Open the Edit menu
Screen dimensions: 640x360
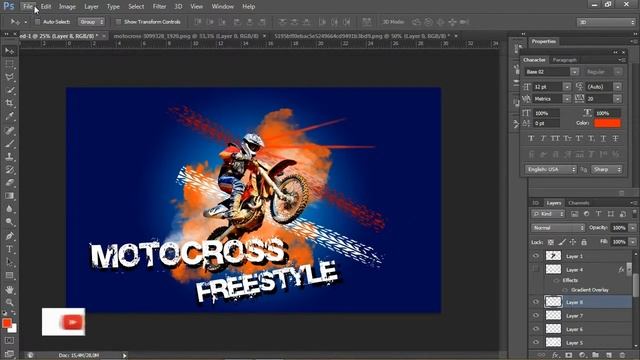pos(46,7)
